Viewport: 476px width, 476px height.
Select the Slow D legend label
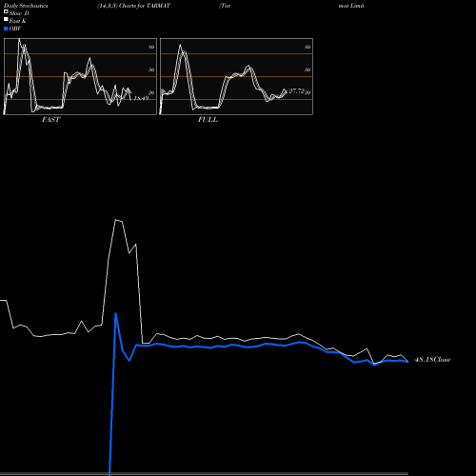19,13
